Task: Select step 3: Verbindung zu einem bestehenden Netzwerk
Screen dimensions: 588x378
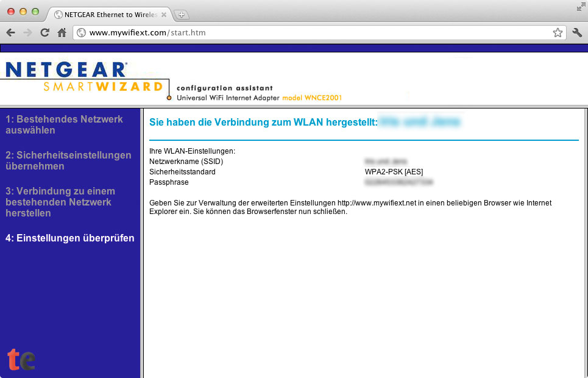Action: [x=60, y=202]
